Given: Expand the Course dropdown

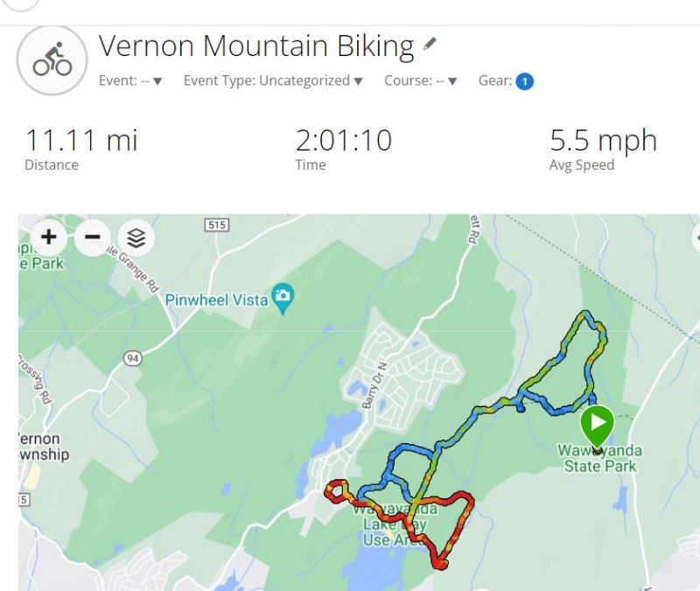Looking at the screenshot, I should pyautogui.click(x=421, y=81).
